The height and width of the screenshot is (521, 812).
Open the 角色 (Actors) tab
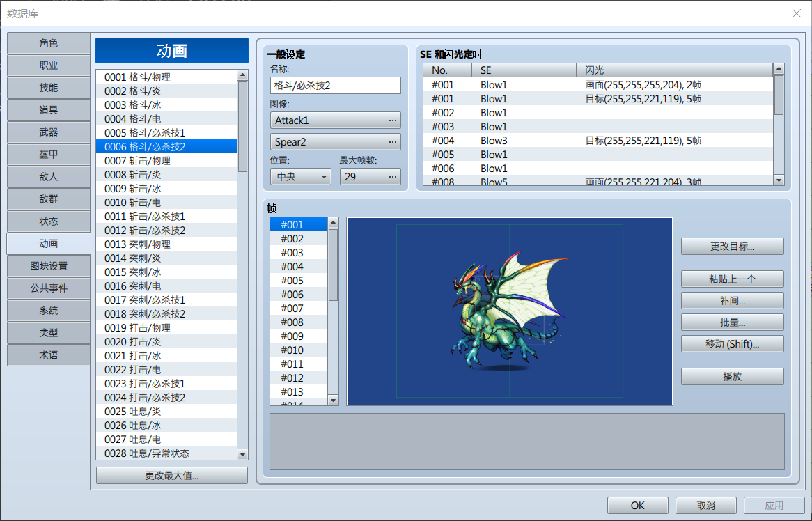coord(48,43)
